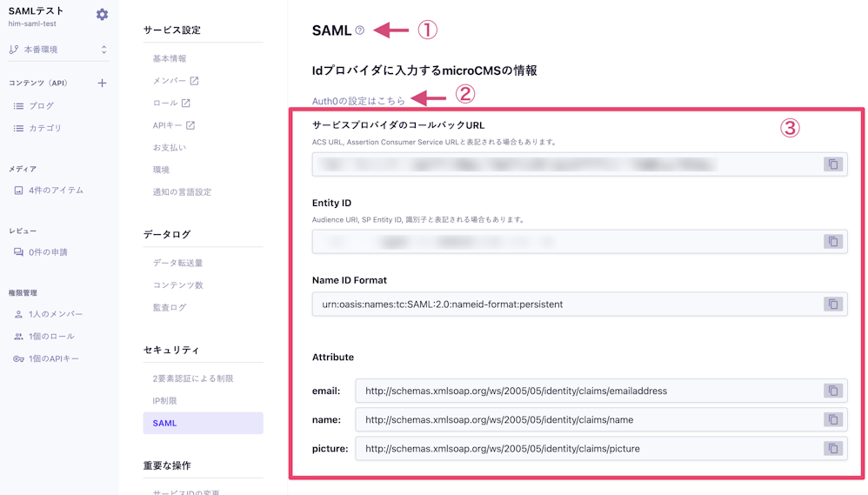Image resolution: width=868 pixels, height=495 pixels.
Task: Click the SAMLテスト service name
Action: pyautogui.click(x=36, y=11)
